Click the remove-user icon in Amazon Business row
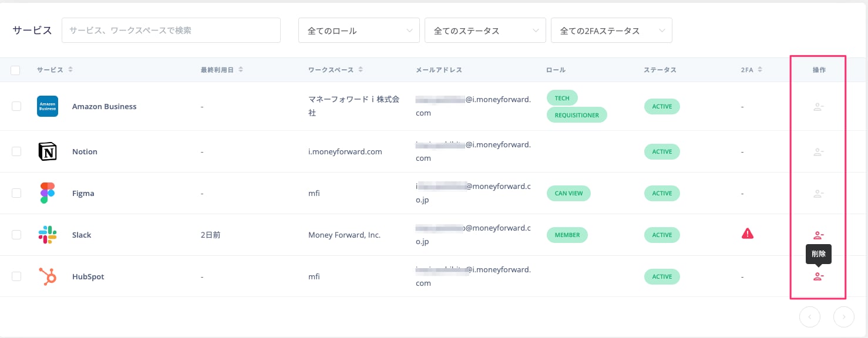 (x=818, y=107)
